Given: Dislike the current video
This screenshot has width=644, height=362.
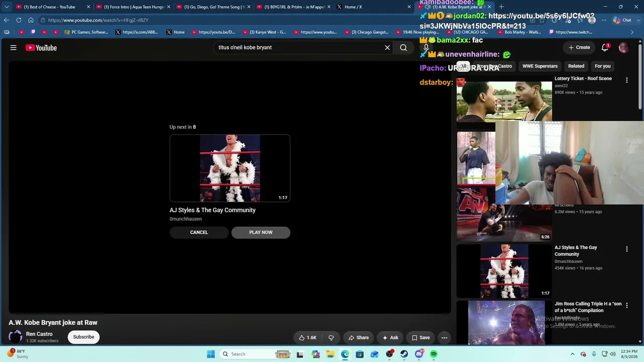Looking at the screenshot, I should (331, 338).
